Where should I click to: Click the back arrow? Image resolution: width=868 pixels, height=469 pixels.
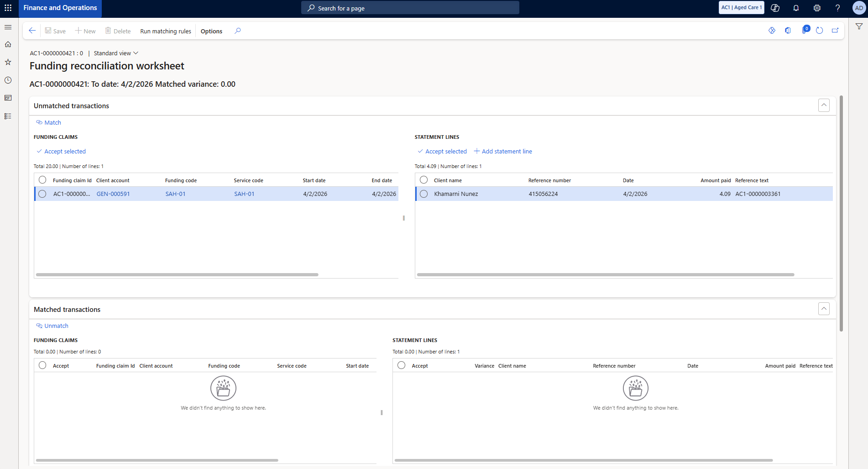tap(32, 31)
